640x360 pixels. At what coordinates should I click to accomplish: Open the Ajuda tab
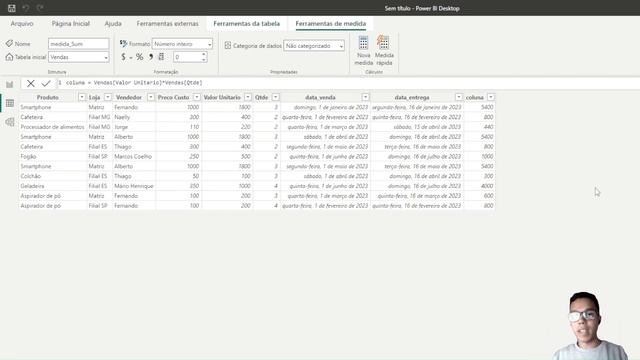(x=113, y=24)
